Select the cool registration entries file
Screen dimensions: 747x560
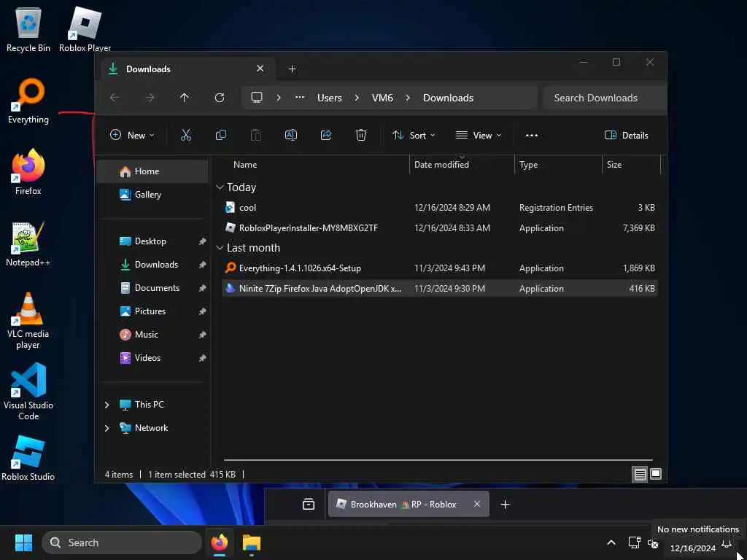pyautogui.click(x=440, y=208)
